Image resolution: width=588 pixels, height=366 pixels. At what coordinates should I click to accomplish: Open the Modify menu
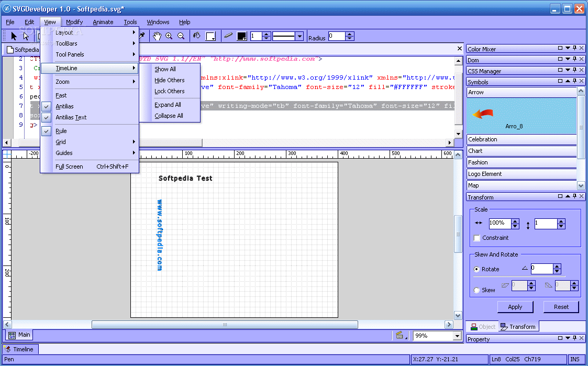tap(74, 22)
